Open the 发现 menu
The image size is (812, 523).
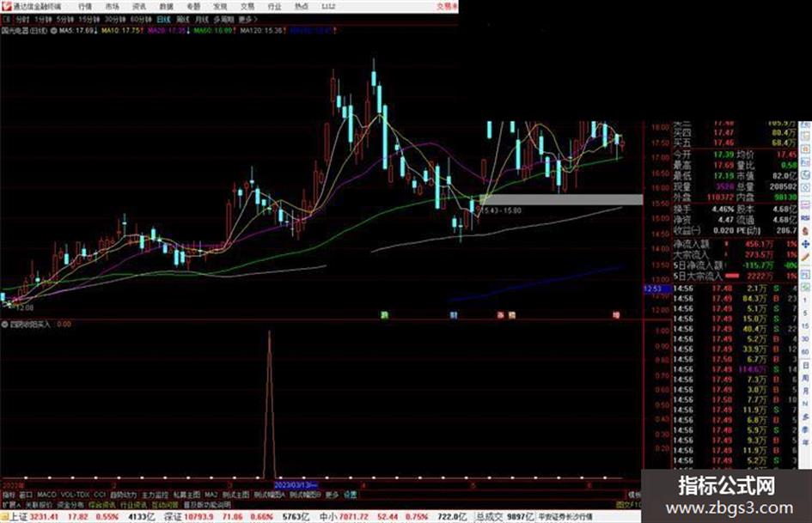[x=220, y=7]
